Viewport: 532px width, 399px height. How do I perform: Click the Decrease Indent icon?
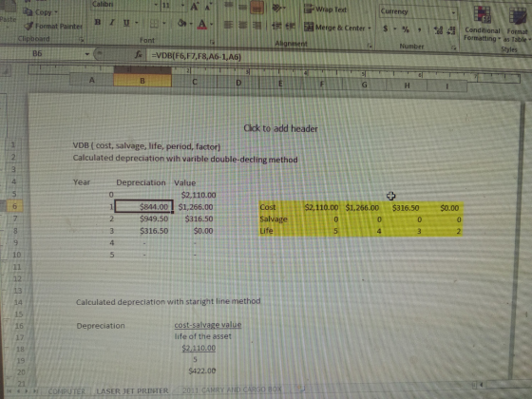(x=276, y=27)
